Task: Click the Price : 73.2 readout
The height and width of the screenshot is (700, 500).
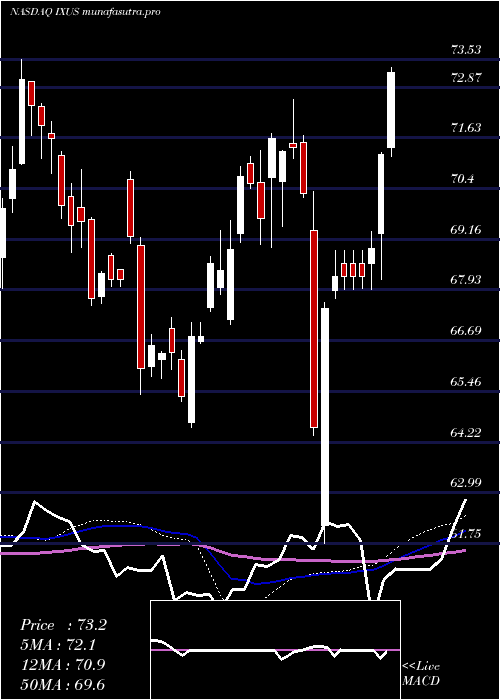Action: click(x=63, y=625)
